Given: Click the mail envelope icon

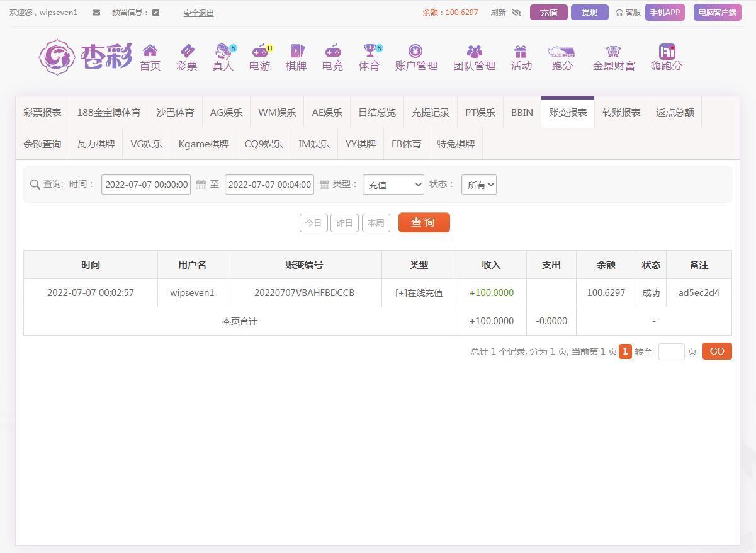Looking at the screenshot, I should 96,13.
